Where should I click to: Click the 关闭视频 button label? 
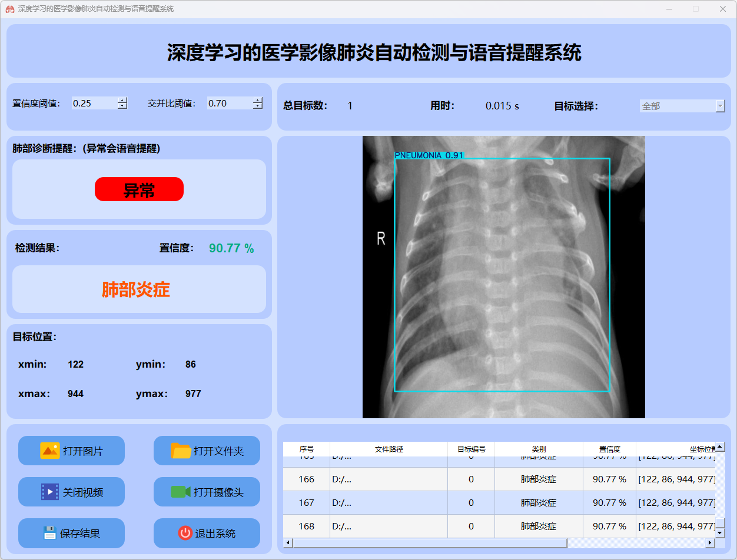click(83, 492)
